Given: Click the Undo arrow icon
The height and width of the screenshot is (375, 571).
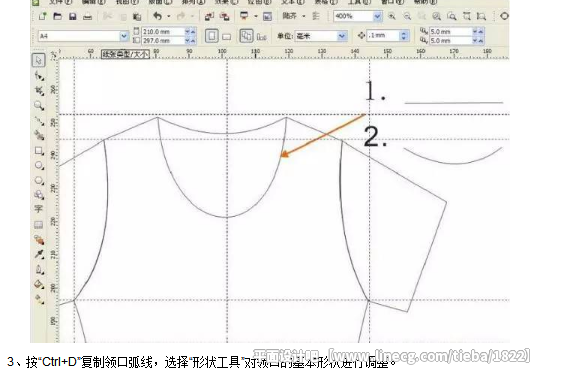Looking at the screenshot, I should pyautogui.click(x=157, y=16).
